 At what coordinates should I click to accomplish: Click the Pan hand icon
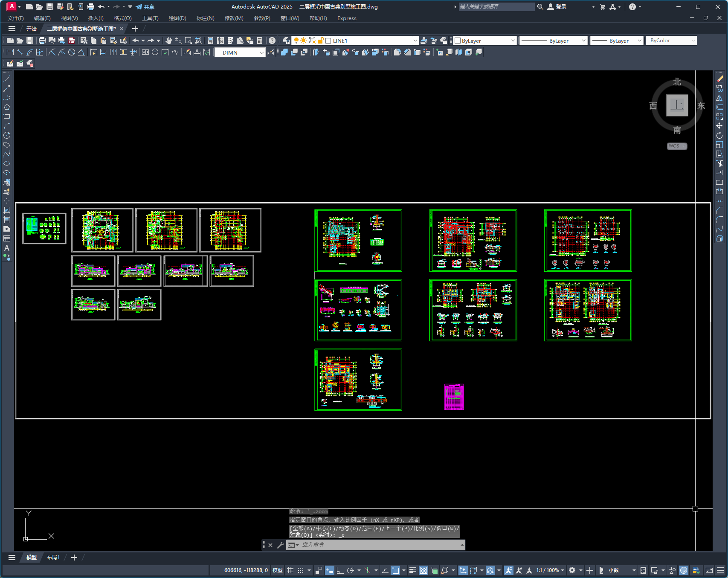(x=169, y=41)
